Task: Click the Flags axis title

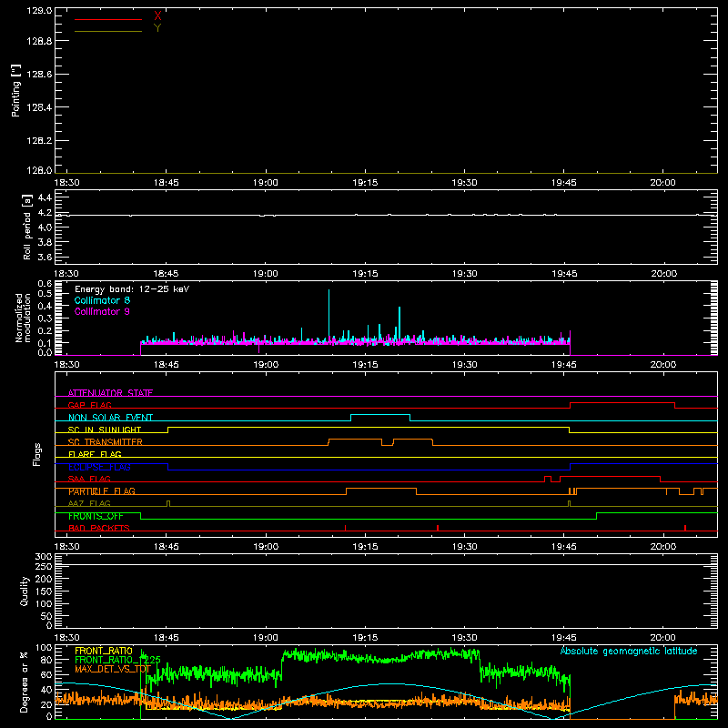Action: (37, 454)
